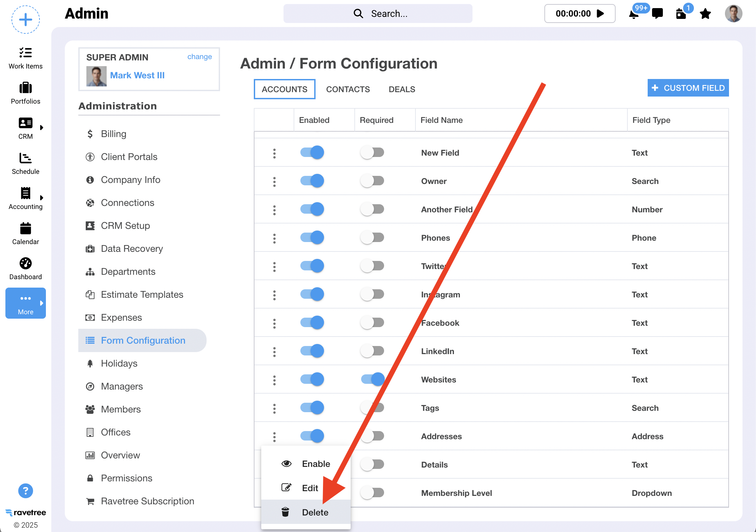Click the CUSTOM FIELD button
The width and height of the screenshot is (756, 532).
point(688,88)
